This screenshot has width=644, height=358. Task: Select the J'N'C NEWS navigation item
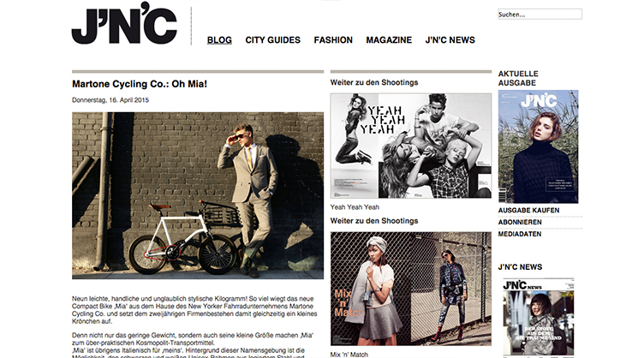pyautogui.click(x=450, y=39)
